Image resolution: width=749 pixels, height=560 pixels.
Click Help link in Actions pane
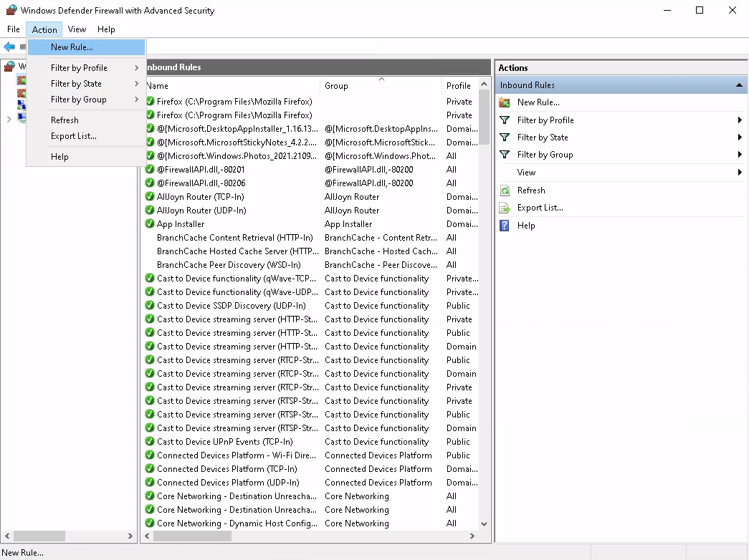(x=526, y=226)
